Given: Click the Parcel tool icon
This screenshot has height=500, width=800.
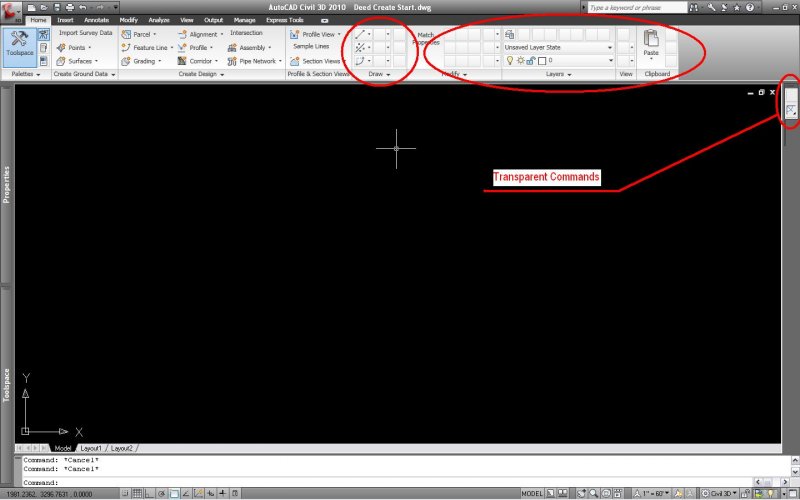Looking at the screenshot, I should (x=126, y=34).
